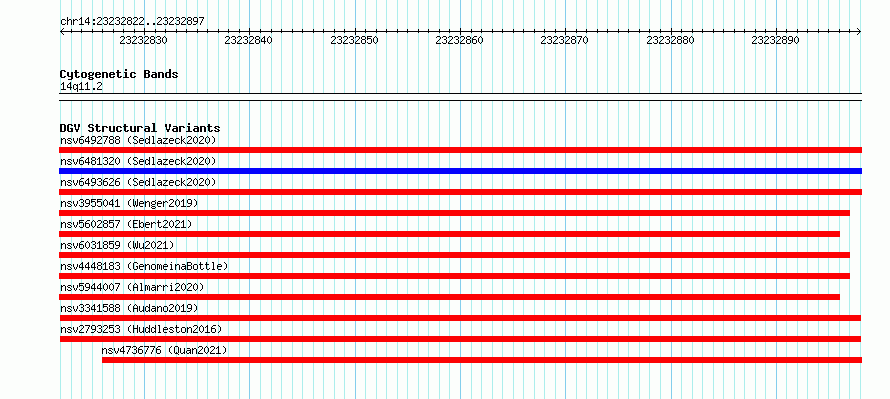The image size is (890, 399).
Task: Select the blue bar of nsv6481320
Action: [x=460, y=171]
